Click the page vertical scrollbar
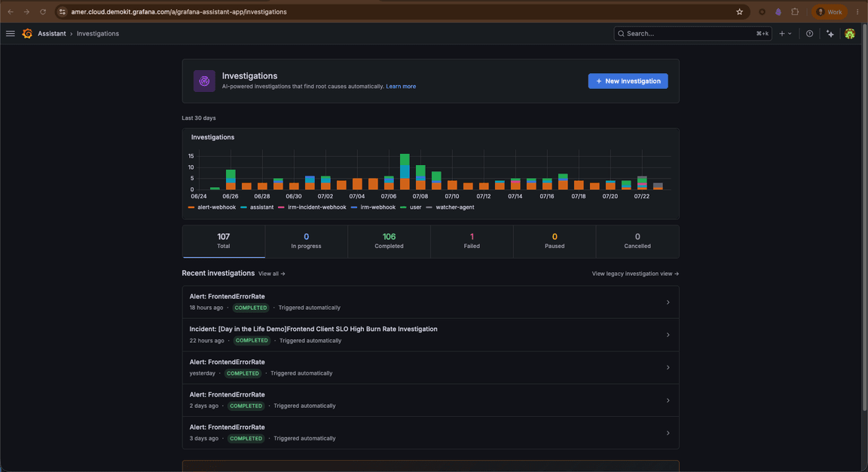 (x=864, y=216)
